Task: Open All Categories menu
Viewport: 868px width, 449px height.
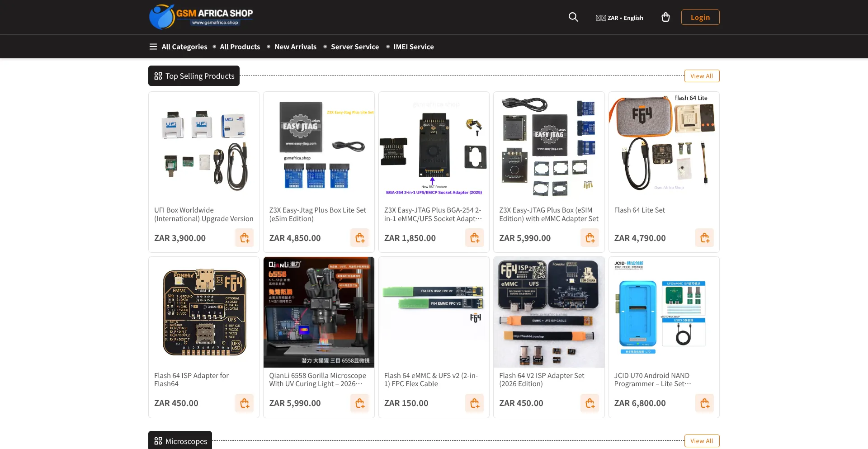Action: pos(184,47)
